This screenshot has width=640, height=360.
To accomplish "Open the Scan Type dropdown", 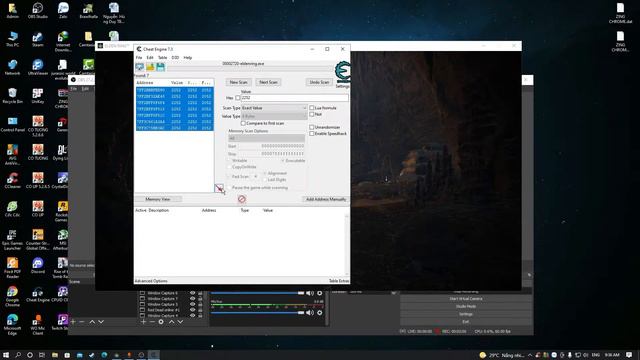I will click(274, 108).
